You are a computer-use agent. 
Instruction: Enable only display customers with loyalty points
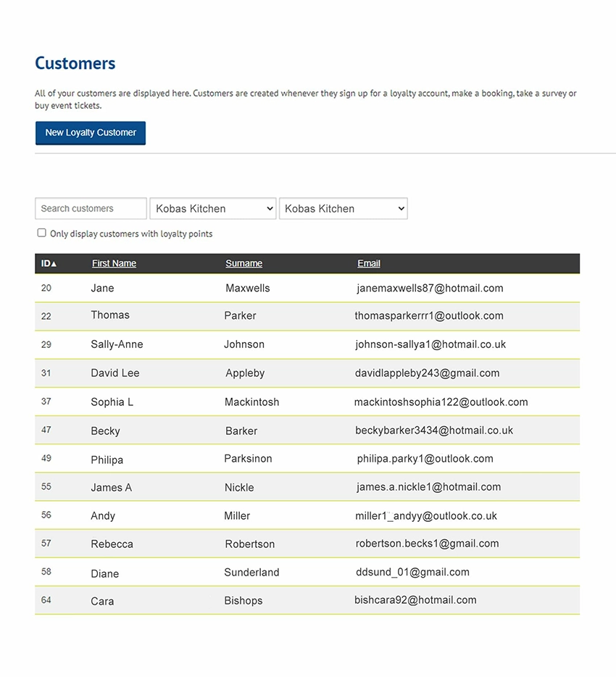[41, 233]
